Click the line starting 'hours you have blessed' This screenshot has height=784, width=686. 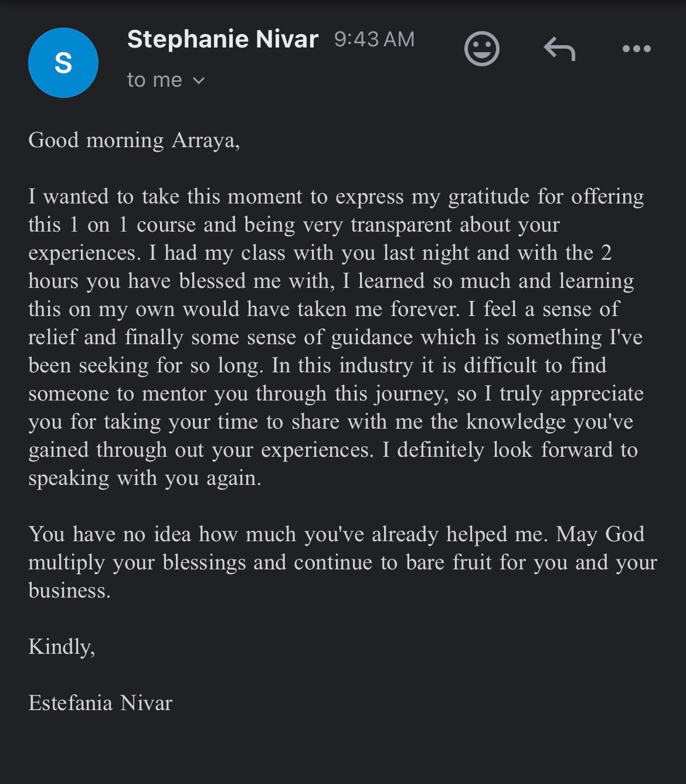click(331, 281)
